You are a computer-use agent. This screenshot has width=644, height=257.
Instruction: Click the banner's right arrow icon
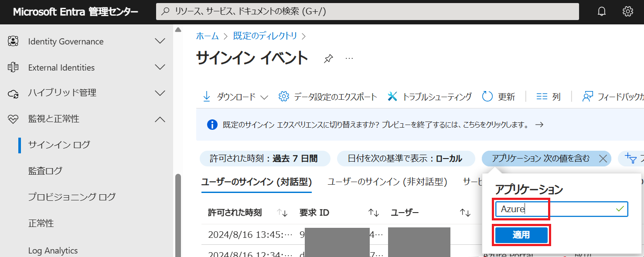[x=539, y=125]
